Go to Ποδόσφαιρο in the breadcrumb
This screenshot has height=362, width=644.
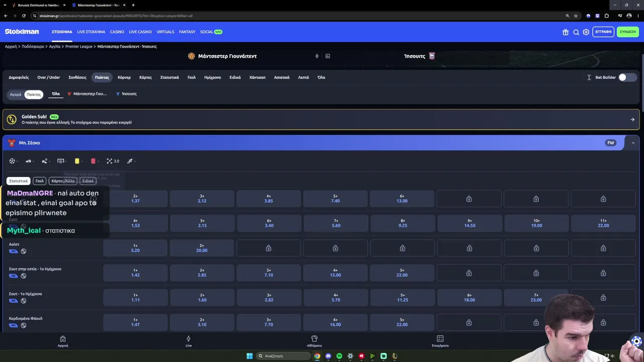point(33,47)
